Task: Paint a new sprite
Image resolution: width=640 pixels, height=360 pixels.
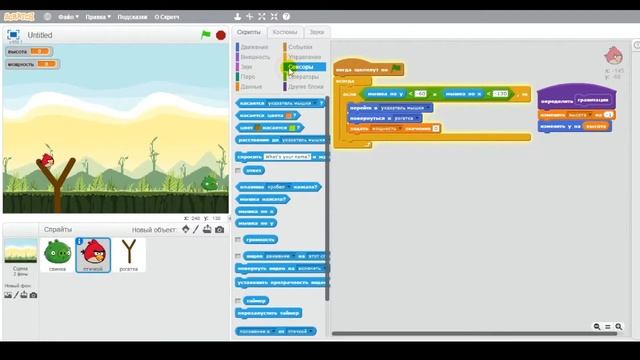Action: (196, 229)
